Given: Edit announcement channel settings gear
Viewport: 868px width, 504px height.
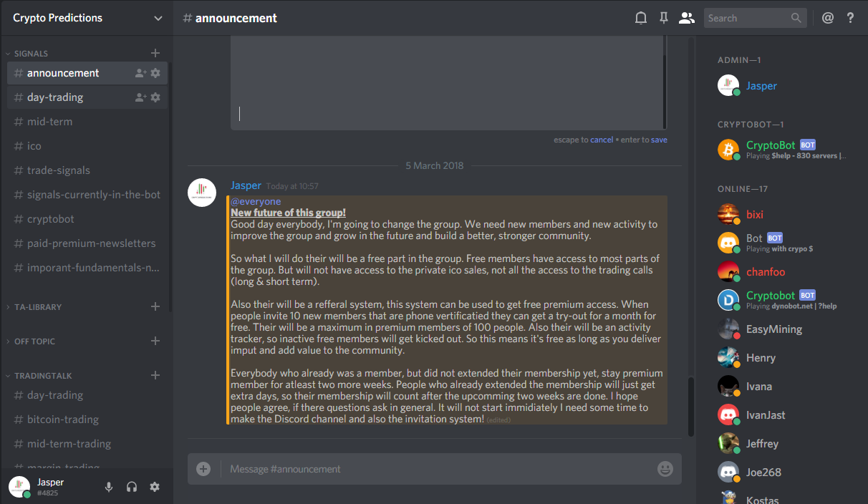Looking at the screenshot, I should 155,73.
